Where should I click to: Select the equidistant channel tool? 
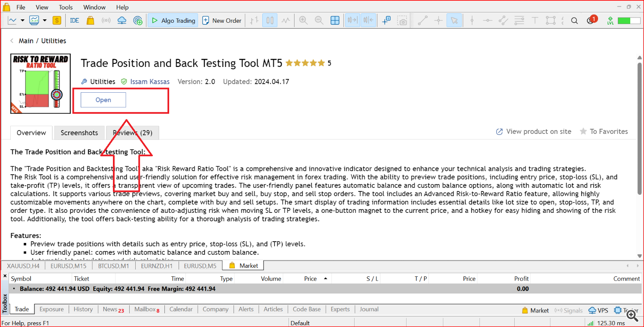[x=503, y=20]
